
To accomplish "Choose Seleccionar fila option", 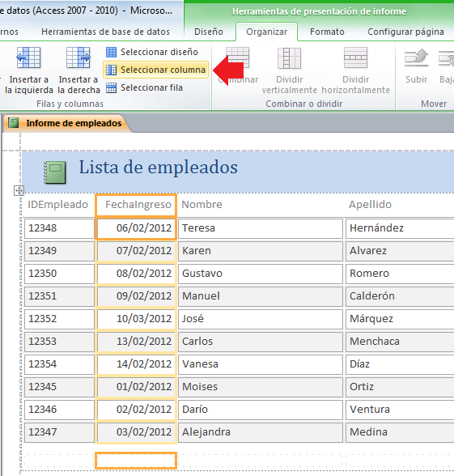I will pyautogui.click(x=144, y=87).
